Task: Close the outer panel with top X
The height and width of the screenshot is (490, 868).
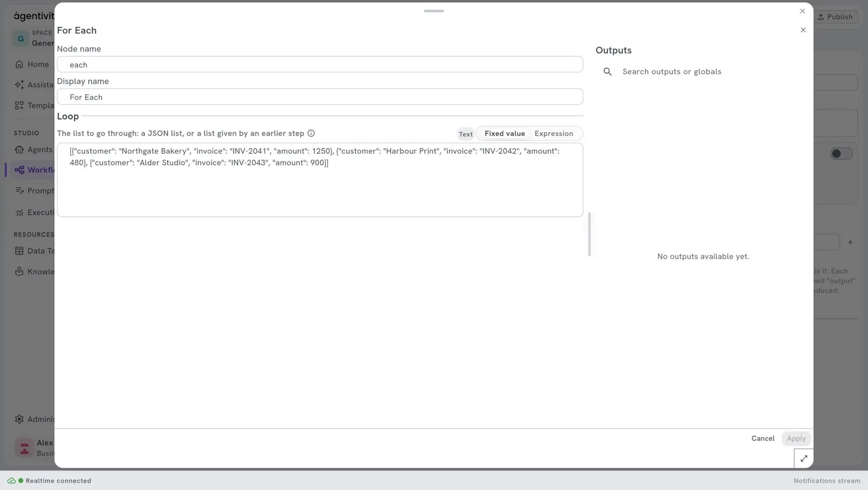Action: tap(802, 11)
